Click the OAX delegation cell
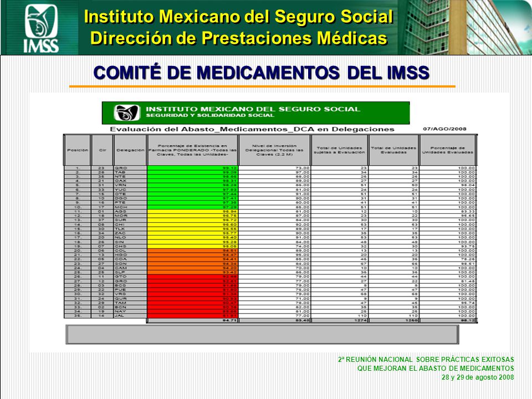 (130, 181)
